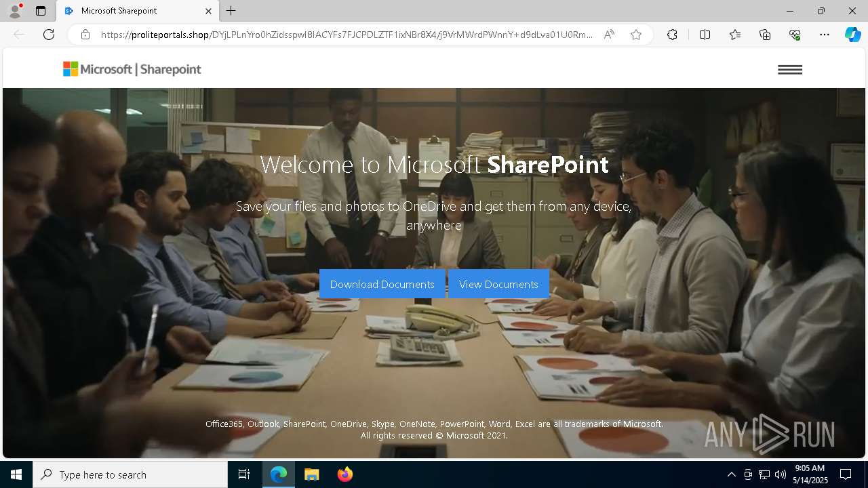Viewport: 868px width, 488px height.
Task: Open Settings and more ellipsis menu
Action: coord(825,35)
